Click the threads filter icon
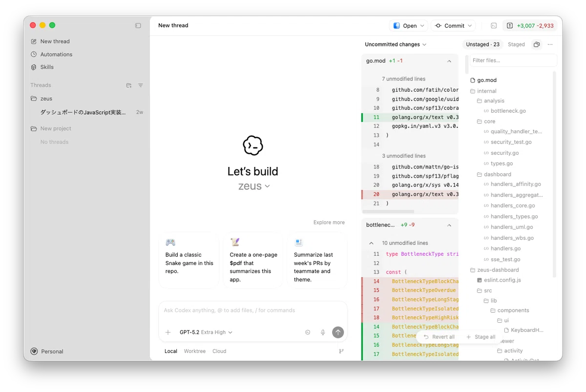Screen dimensions: 586x392 click(141, 85)
